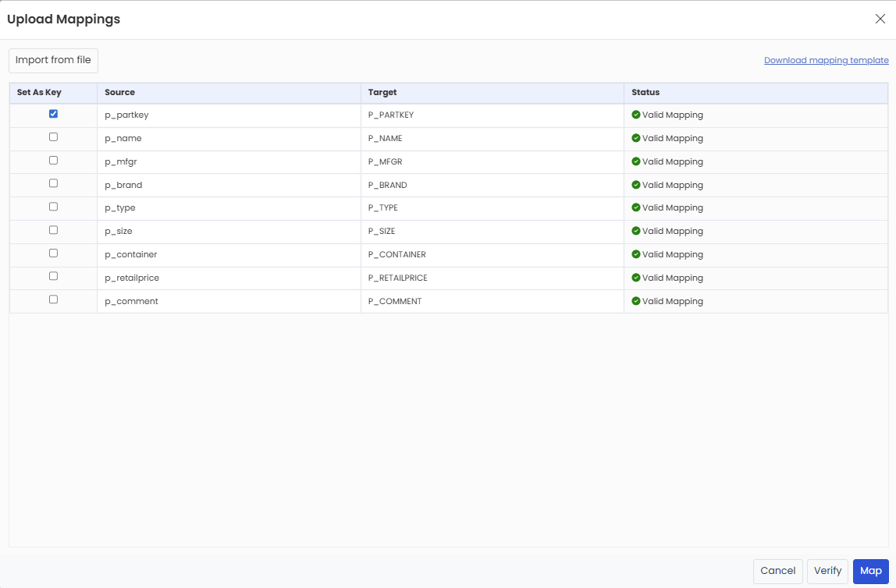Enable Set As Key for p_brand

pos(53,183)
